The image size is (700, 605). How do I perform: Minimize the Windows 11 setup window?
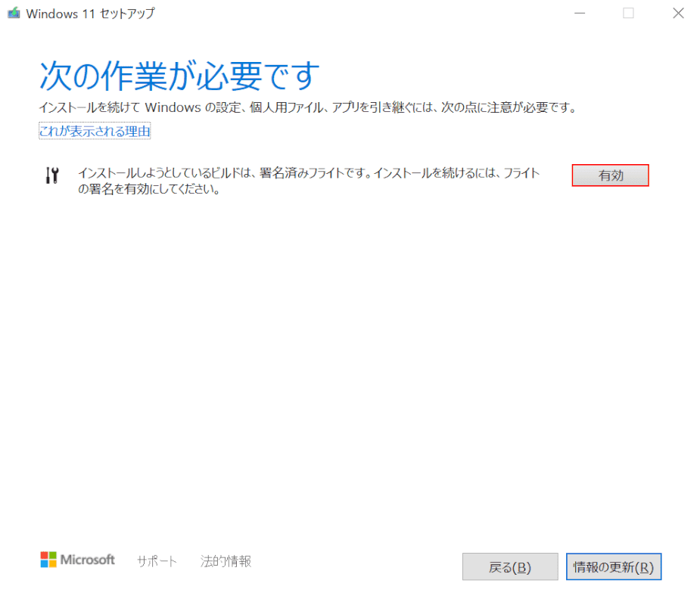point(579,13)
